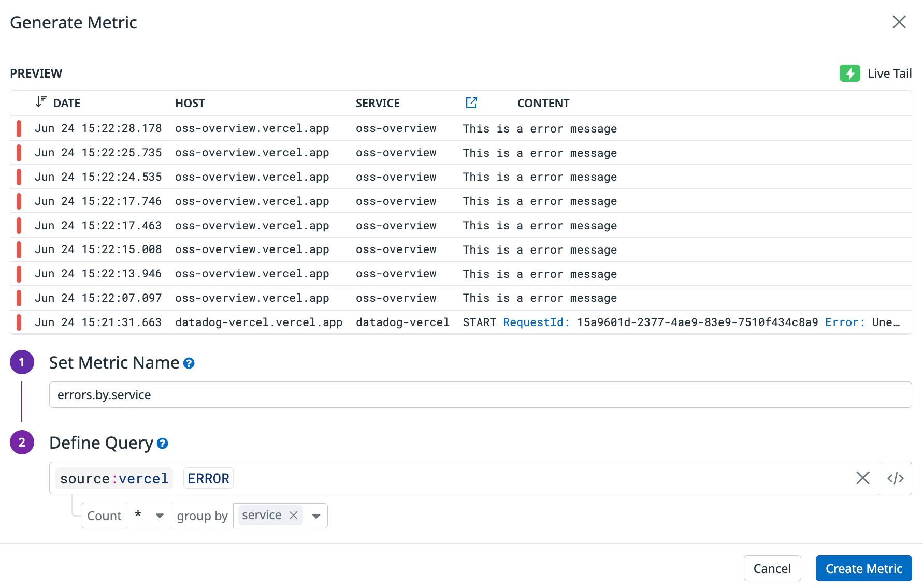The width and height of the screenshot is (923, 588).
Task: Remove the service group-by tag
Action: point(293,515)
